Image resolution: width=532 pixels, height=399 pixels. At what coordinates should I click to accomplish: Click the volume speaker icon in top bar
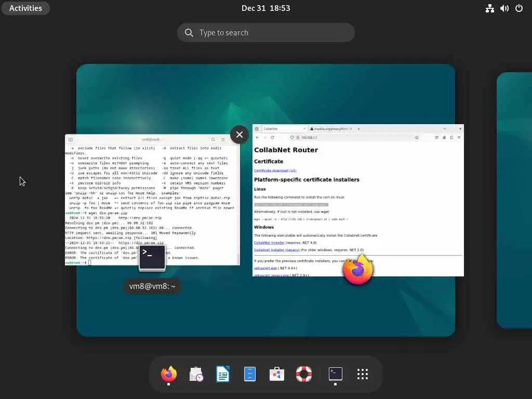[504, 8]
